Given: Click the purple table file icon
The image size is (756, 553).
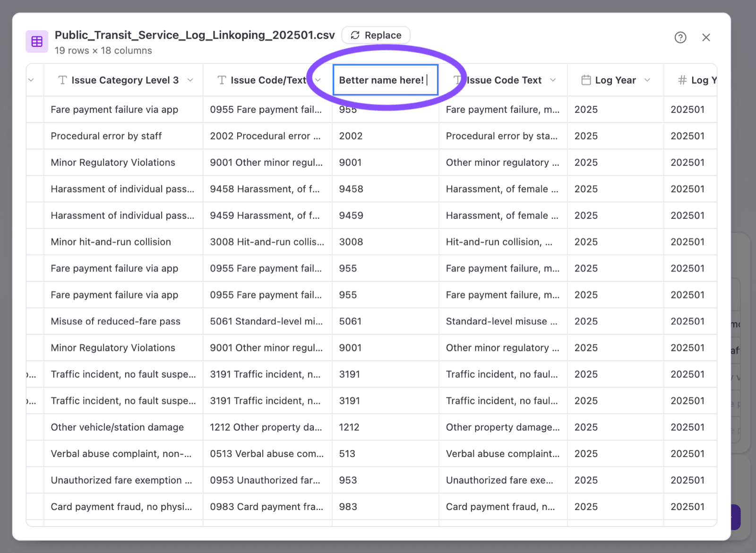Looking at the screenshot, I should (x=37, y=42).
